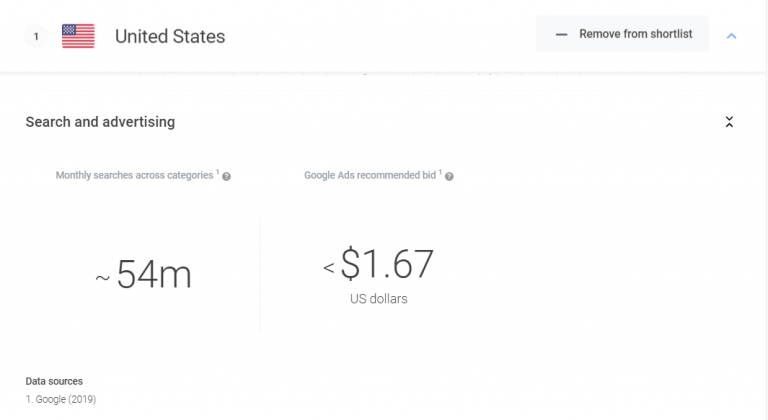Open the Google (2019) data source entry
Screen dimensions: 768x420
63,400
